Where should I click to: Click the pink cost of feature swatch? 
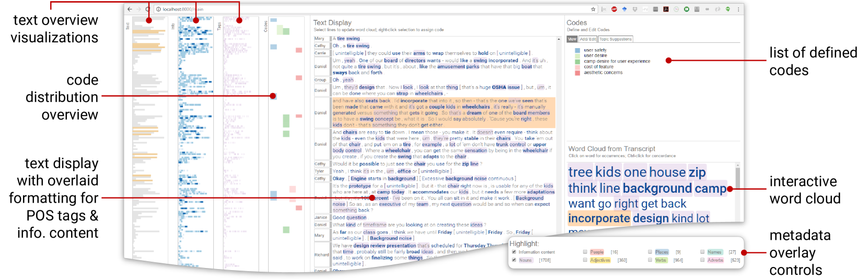pyautogui.click(x=577, y=67)
